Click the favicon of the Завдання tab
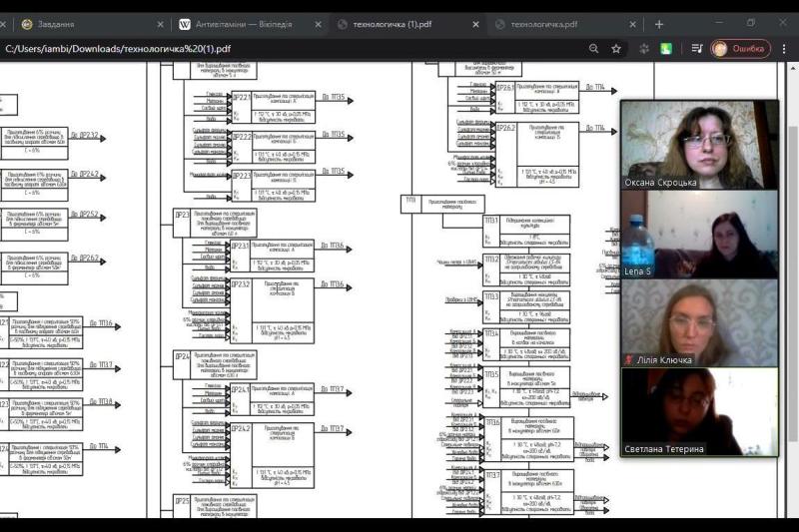Image resolution: width=799 pixels, height=532 pixels. 27,24
